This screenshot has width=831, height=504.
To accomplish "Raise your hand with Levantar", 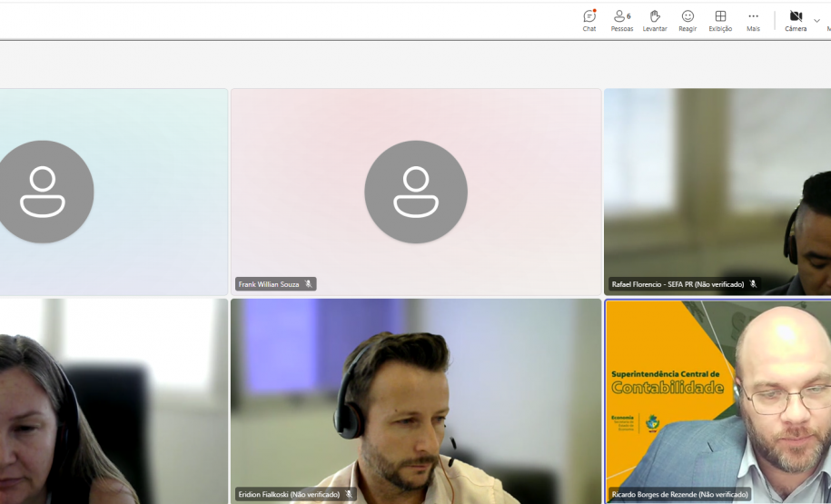I will click(x=655, y=20).
